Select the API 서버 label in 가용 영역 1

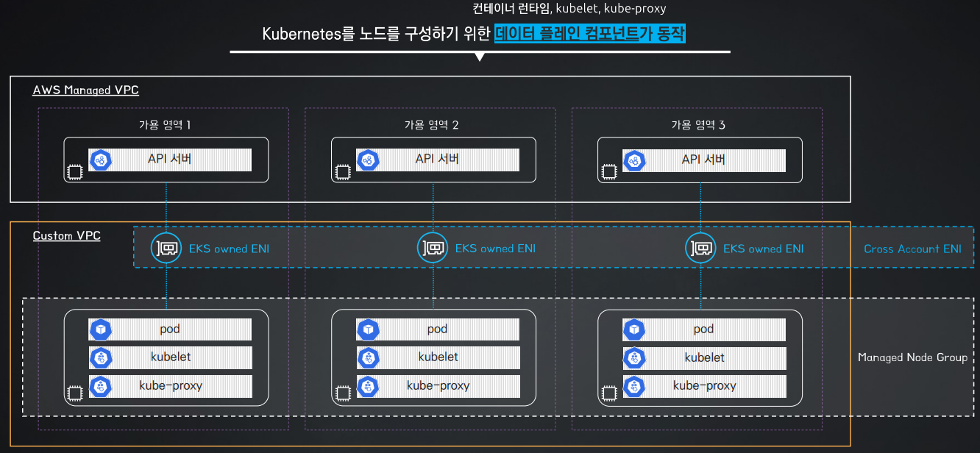[x=170, y=159]
